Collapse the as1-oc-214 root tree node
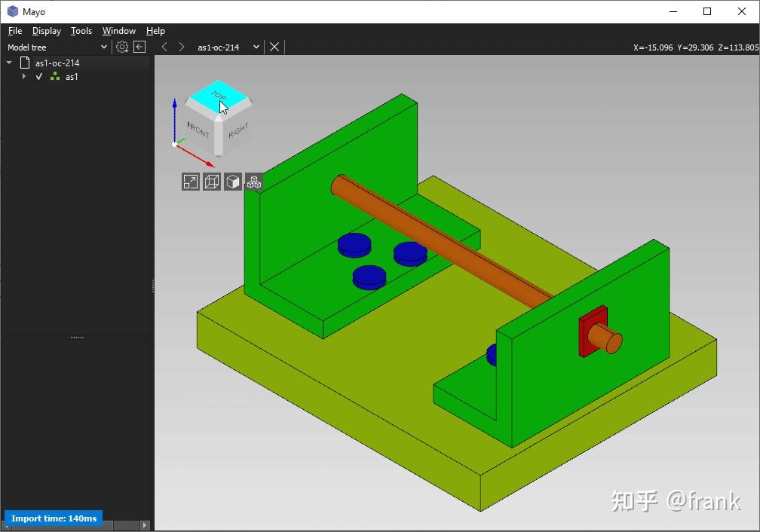 (x=9, y=63)
